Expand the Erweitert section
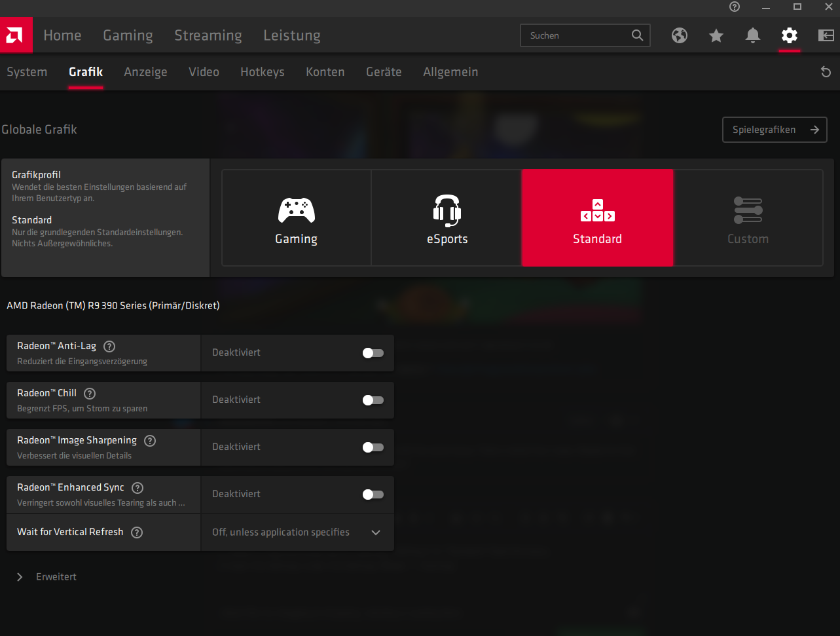 [x=47, y=577]
